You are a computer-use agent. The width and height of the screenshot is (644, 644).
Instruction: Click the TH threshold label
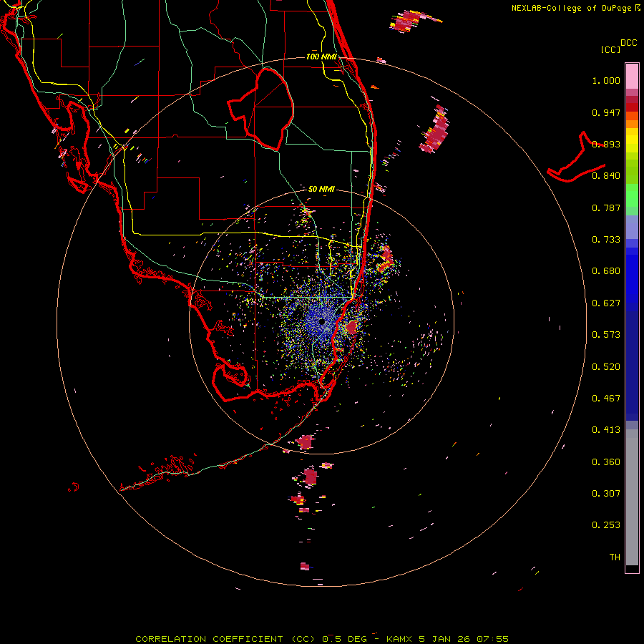[x=615, y=557]
